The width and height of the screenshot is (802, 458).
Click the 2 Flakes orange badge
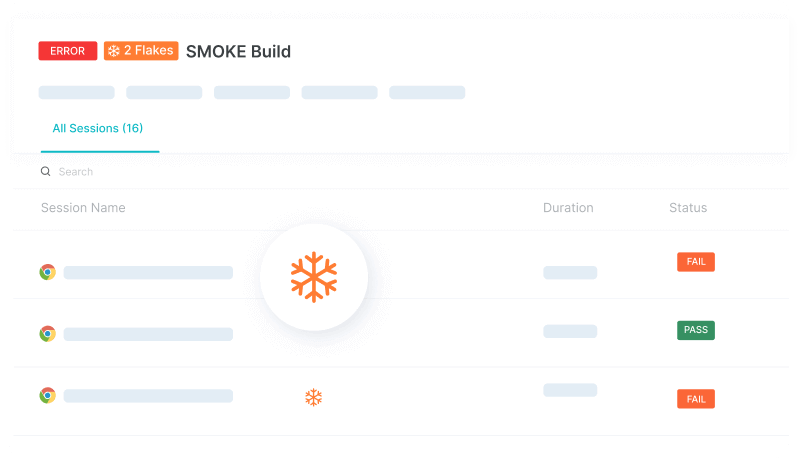(141, 51)
